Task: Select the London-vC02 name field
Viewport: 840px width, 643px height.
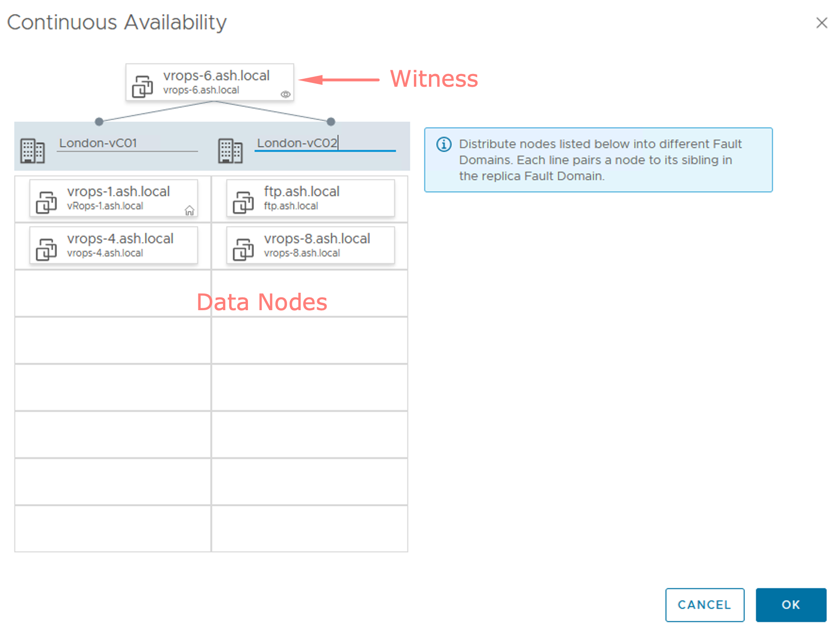Action: pos(324,143)
